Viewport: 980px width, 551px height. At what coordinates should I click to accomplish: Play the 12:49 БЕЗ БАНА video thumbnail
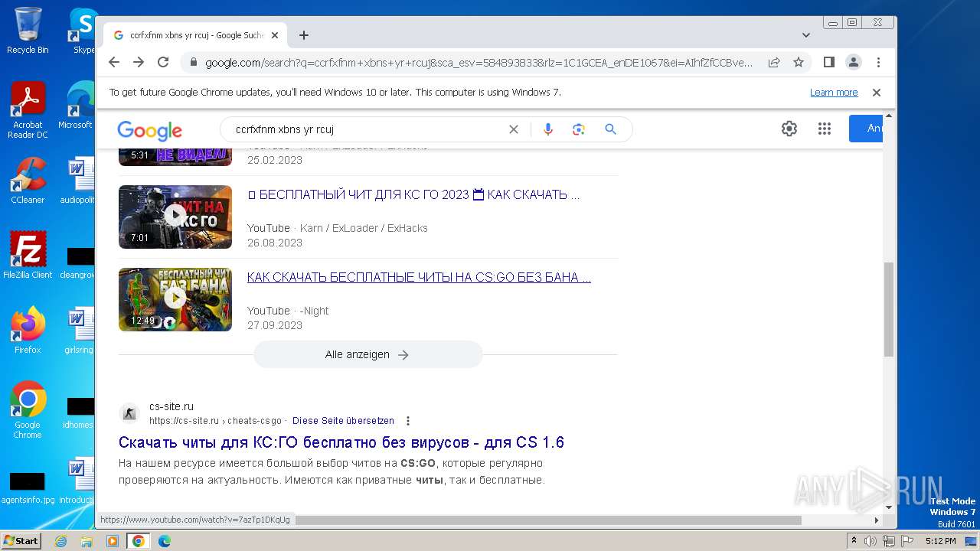[175, 299]
